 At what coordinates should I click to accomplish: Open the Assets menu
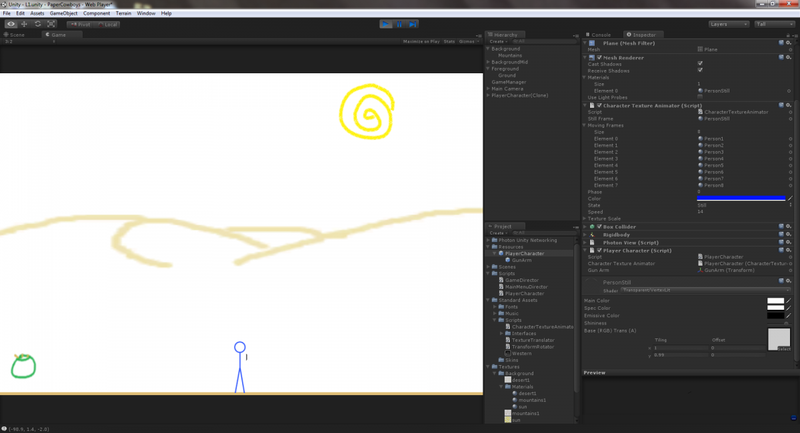coord(37,13)
